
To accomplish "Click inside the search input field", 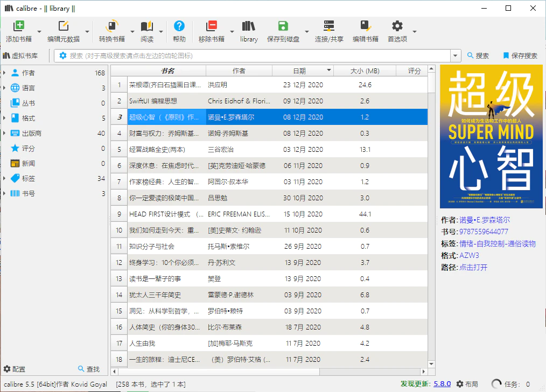I will point(242,55).
